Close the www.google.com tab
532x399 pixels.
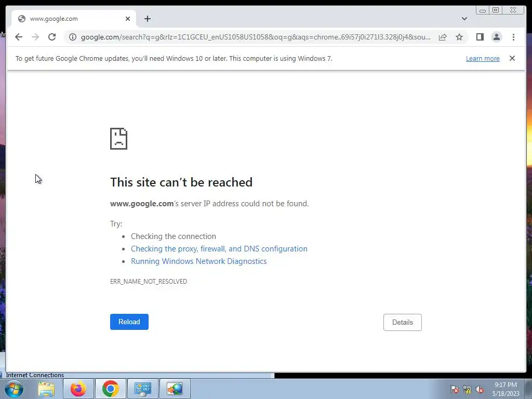coord(128,19)
